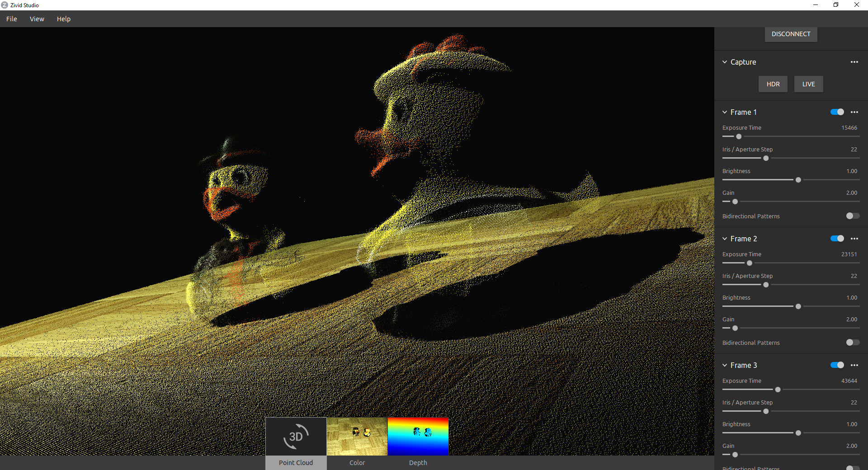Open Frame 2 more options menu
868x470 pixels.
click(854, 239)
